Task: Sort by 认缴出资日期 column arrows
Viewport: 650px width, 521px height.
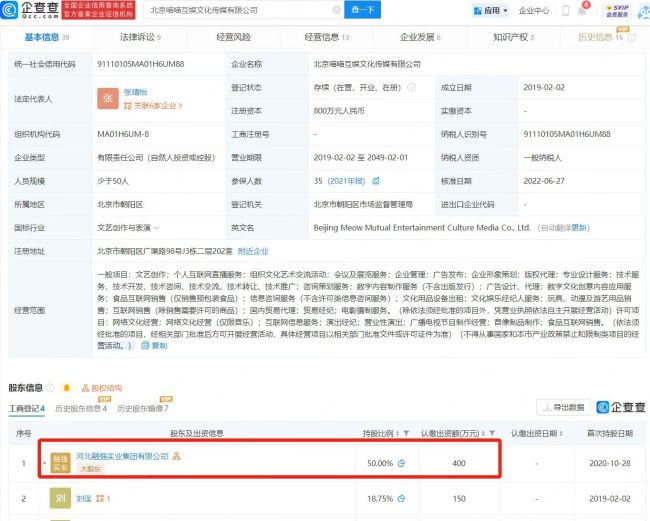Action: (x=561, y=434)
